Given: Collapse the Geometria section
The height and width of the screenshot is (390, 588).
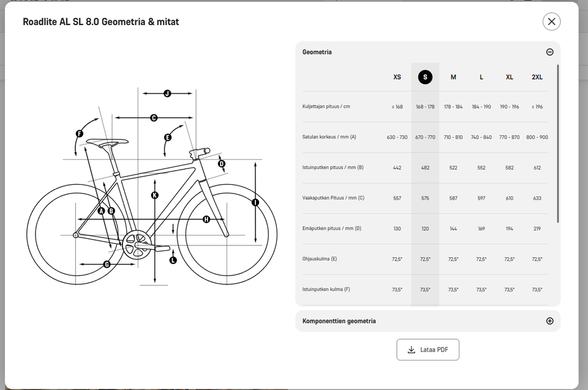Looking at the screenshot, I should (x=549, y=52).
